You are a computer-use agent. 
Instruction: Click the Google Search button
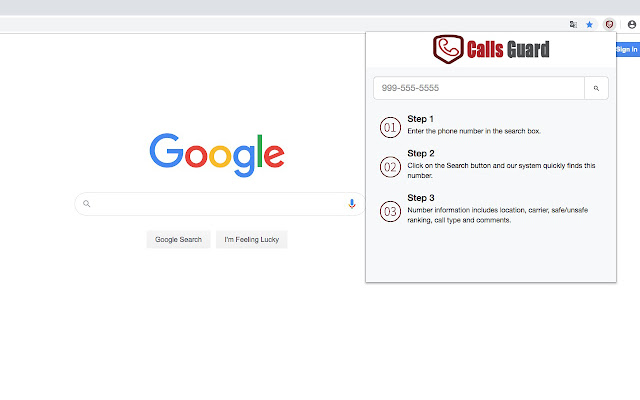click(x=178, y=240)
